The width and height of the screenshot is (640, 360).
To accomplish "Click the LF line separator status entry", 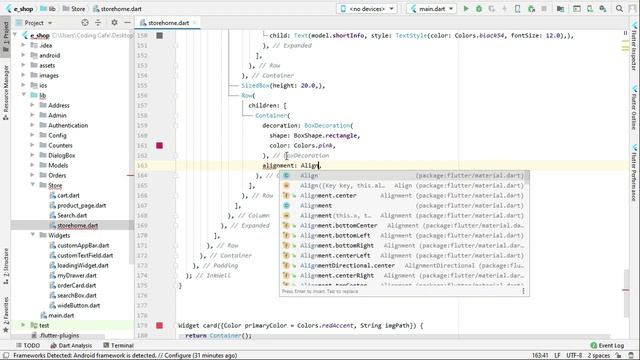I will click(557, 356).
